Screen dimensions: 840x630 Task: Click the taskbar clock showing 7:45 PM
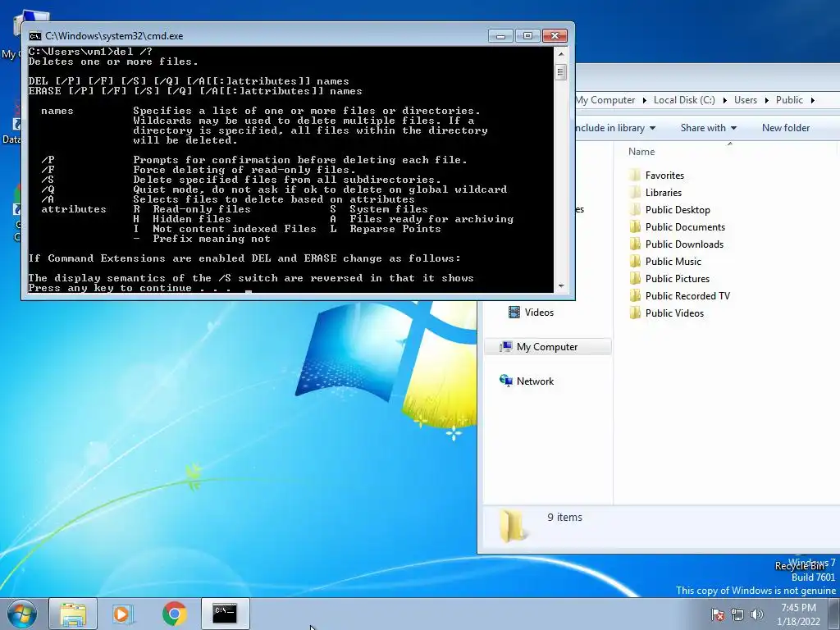(798, 608)
